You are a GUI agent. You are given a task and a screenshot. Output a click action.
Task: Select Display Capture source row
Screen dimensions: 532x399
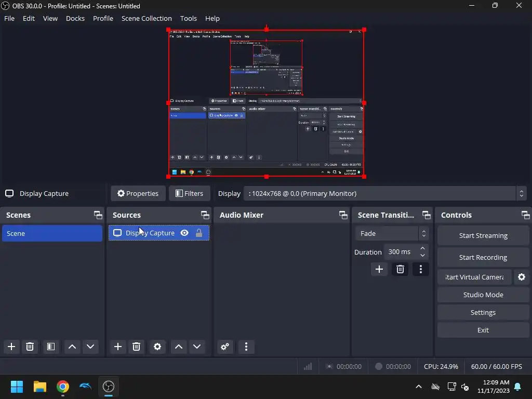point(159,233)
